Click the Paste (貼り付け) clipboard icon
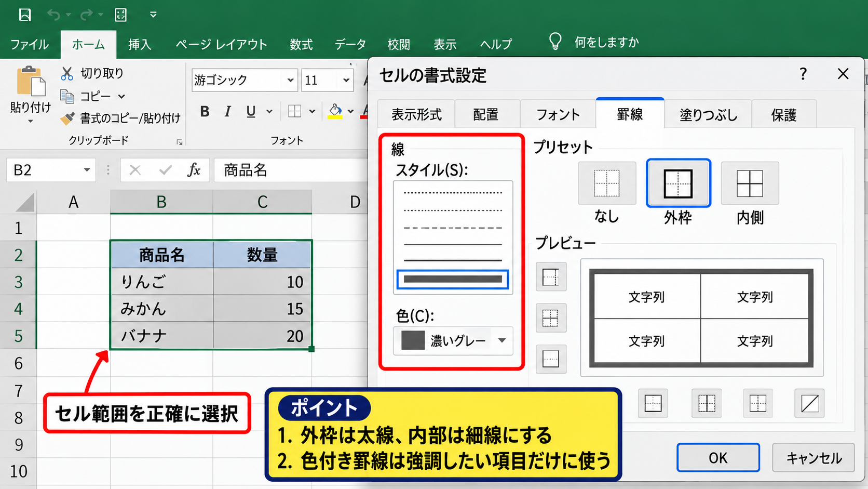 click(31, 81)
